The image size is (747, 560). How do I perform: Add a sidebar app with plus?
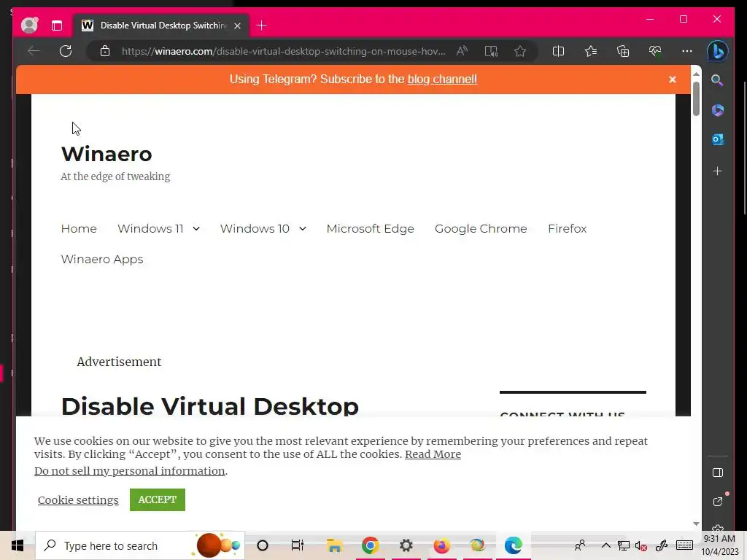click(x=718, y=171)
